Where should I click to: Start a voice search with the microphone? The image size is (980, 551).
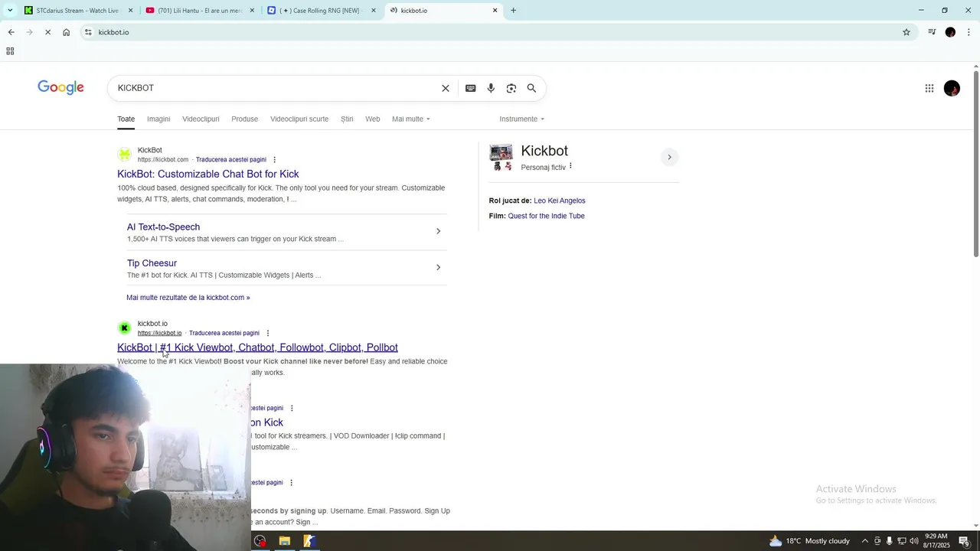(491, 88)
